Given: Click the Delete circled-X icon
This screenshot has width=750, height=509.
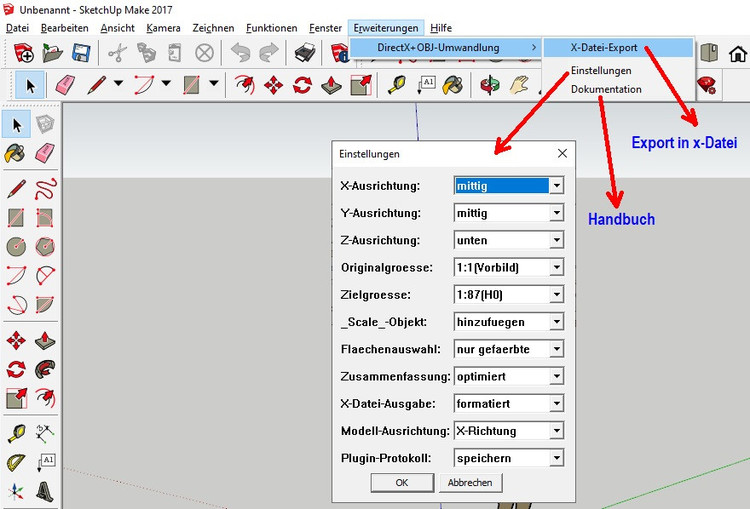Looking at the screenshot, I should tap(204, 52).
